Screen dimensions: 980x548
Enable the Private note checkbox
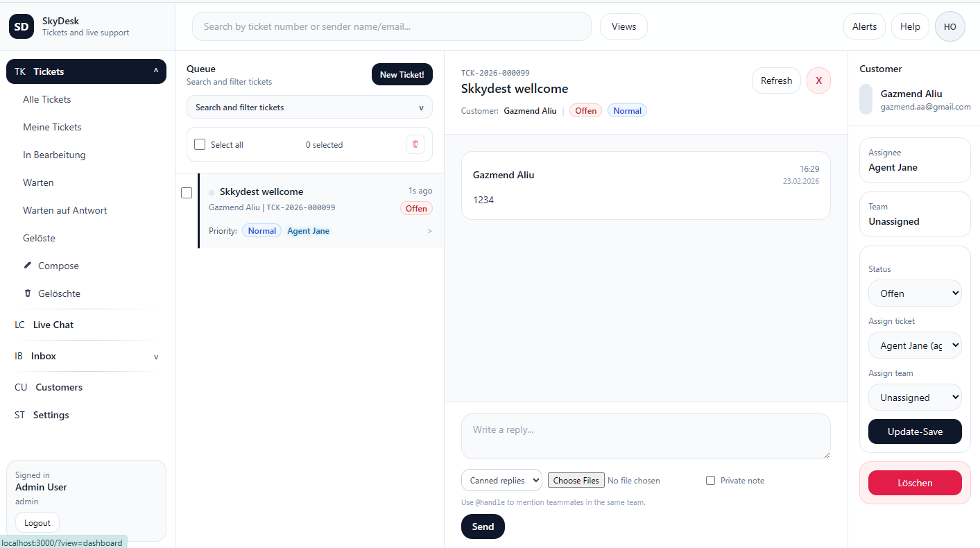[710, 481]
